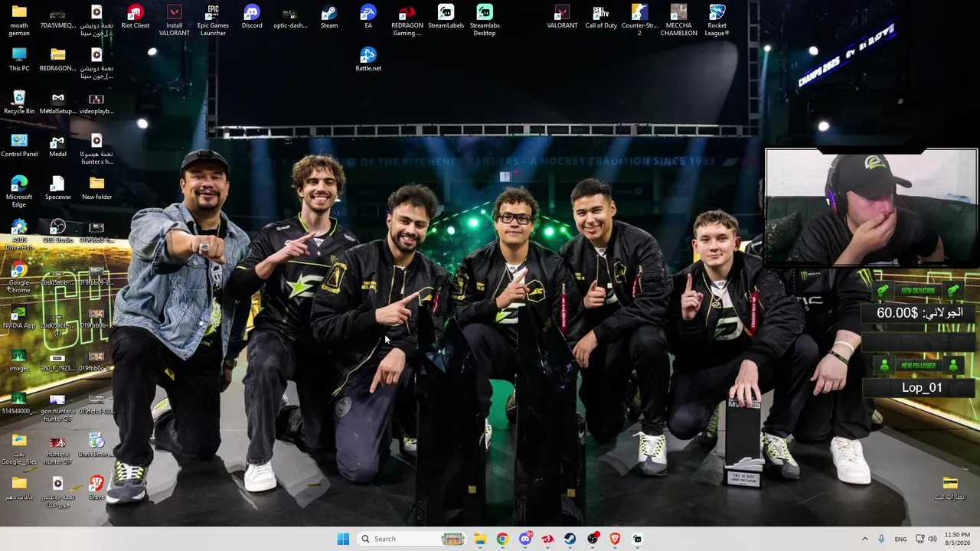Screen dimensions: 980x551
Task: Select the MECCHA CHAMELEON desktop icon
Action: point(678,21)
